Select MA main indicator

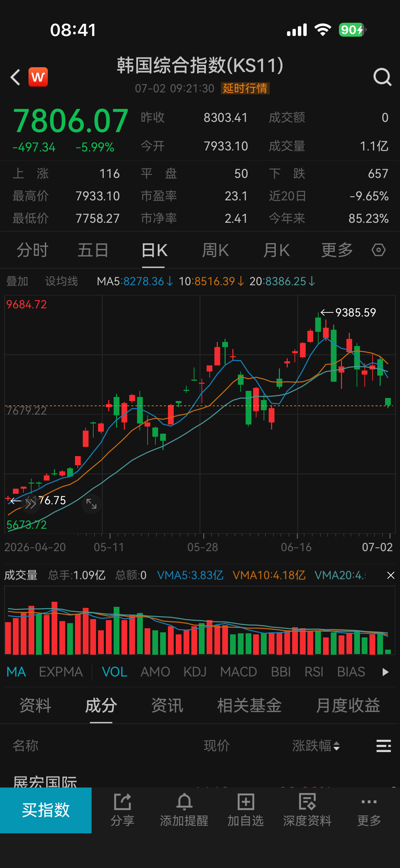tap(16, 672)
